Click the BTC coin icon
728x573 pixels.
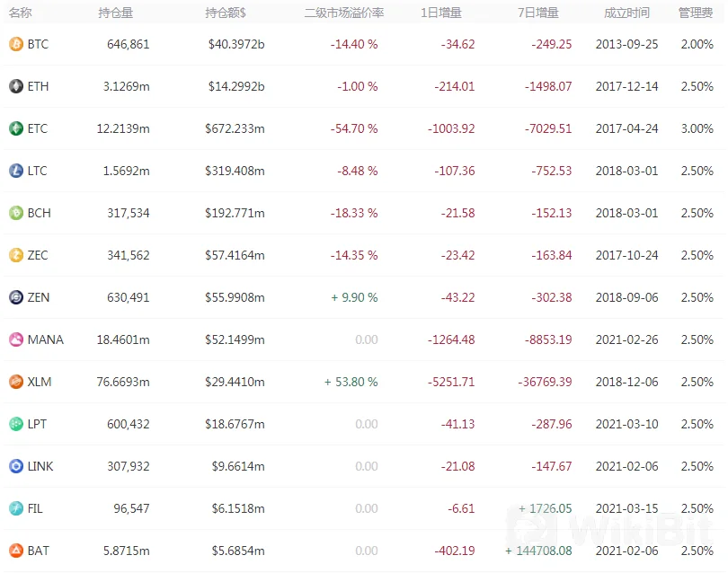click(16, 44)
